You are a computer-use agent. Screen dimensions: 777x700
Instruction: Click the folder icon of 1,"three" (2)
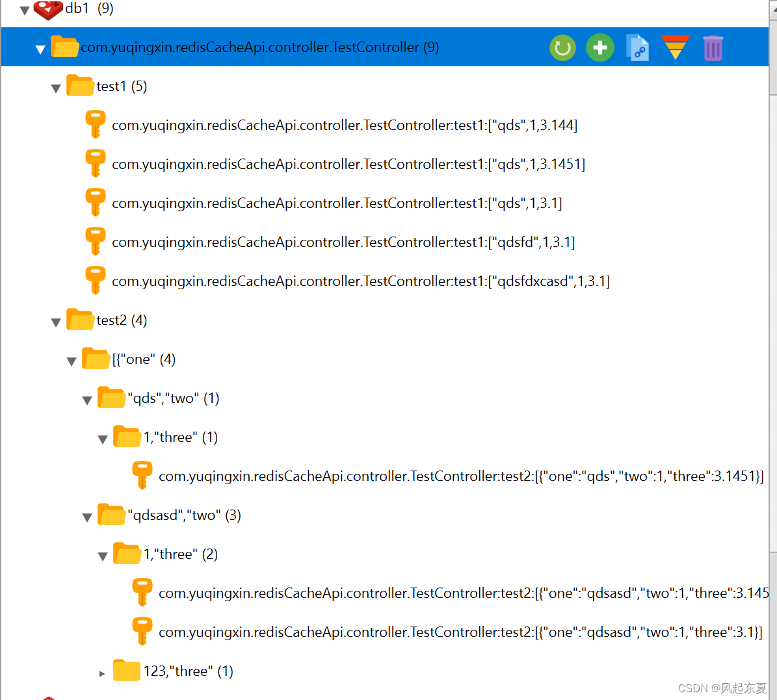pos(127,553)
